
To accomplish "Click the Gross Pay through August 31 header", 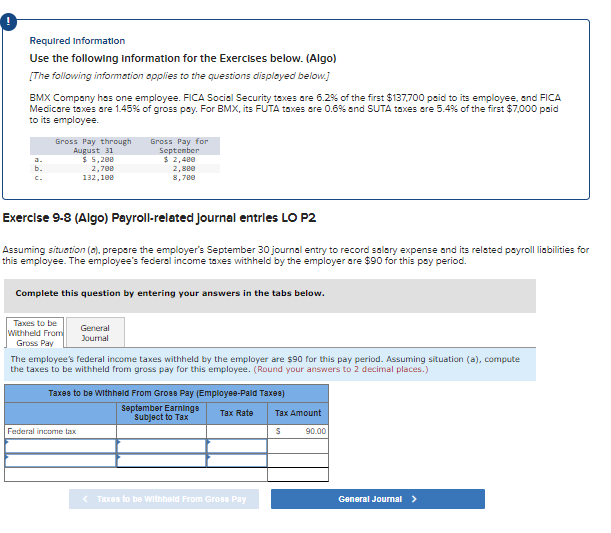I will point(93,146).
